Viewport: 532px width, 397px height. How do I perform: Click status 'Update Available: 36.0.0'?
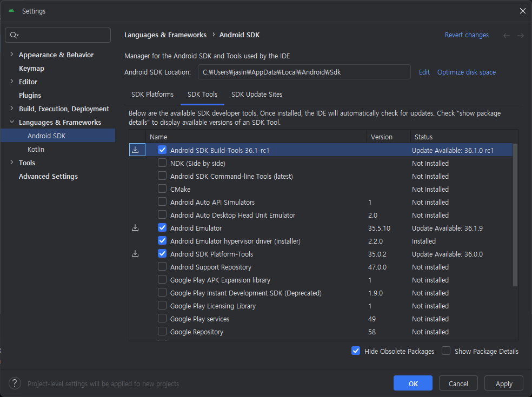coord(447,254)
